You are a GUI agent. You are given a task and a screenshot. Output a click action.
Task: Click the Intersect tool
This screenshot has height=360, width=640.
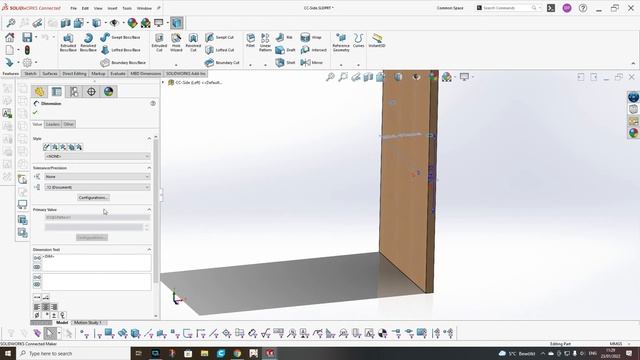pos(313,50)
